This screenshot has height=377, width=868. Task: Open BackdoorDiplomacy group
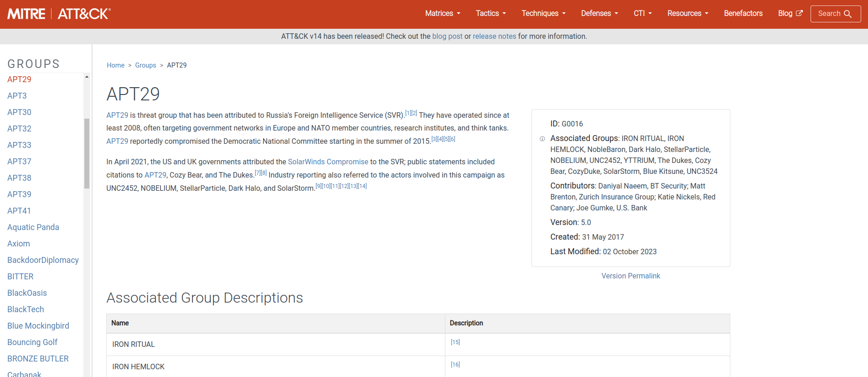(43, 260)
